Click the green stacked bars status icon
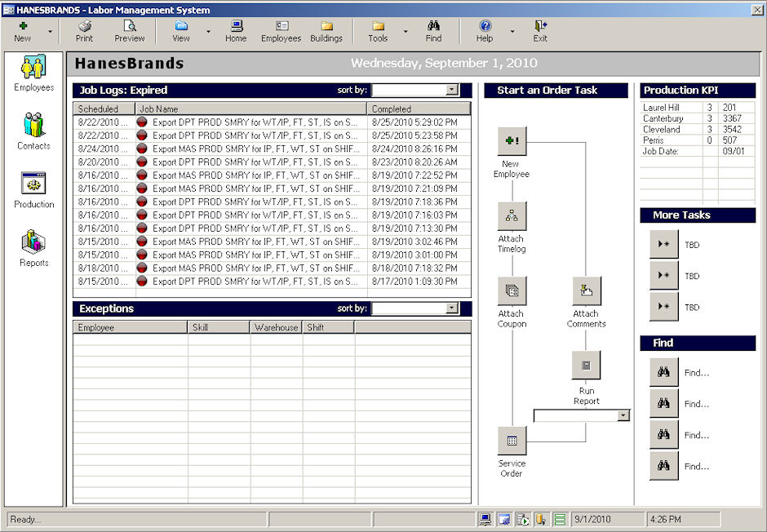 [560, 519]
